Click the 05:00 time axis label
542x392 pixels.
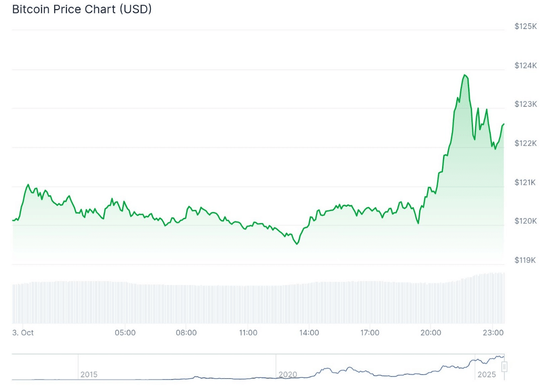(x=125, y=332)
